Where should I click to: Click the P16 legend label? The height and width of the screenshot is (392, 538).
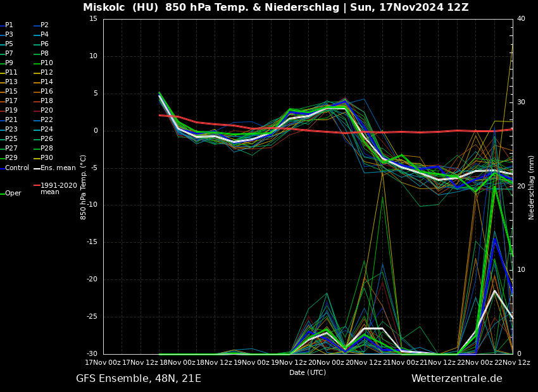pyautogui.click(x=46, y=92)
